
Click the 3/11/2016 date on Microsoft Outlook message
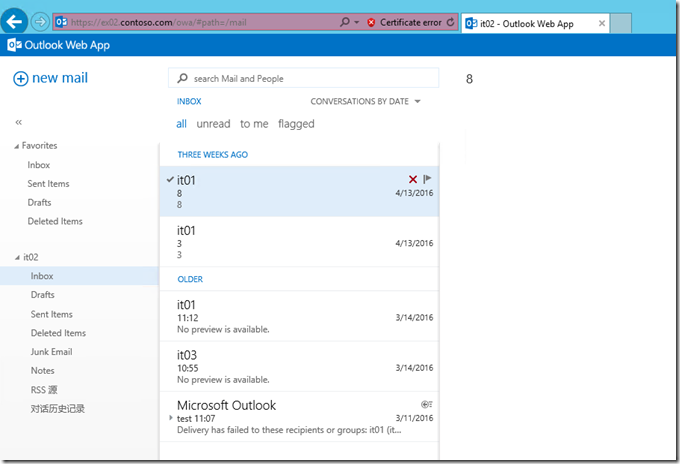[x=414, y=418]
